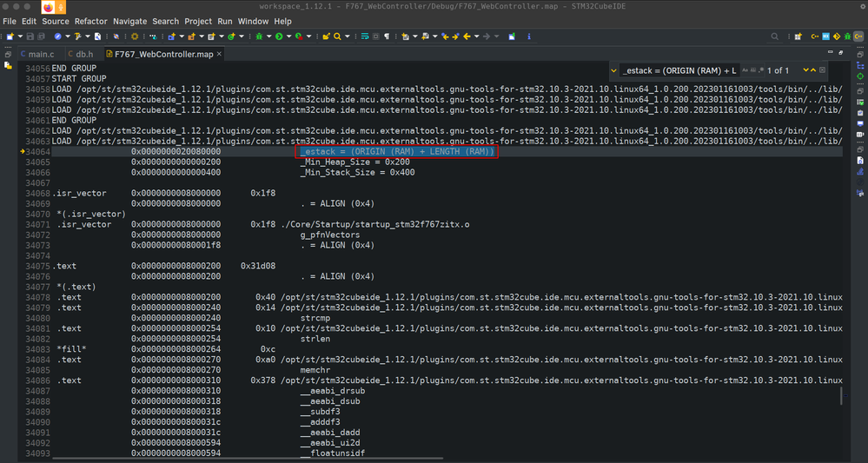Click the Open Perspective icon

[798, 36]
